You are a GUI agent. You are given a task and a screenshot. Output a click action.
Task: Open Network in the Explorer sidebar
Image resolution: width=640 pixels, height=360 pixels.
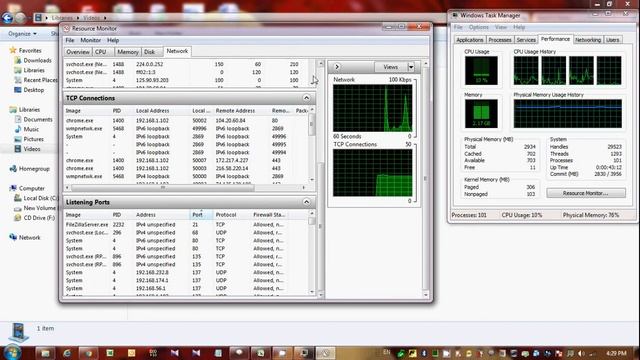(29, 238)
